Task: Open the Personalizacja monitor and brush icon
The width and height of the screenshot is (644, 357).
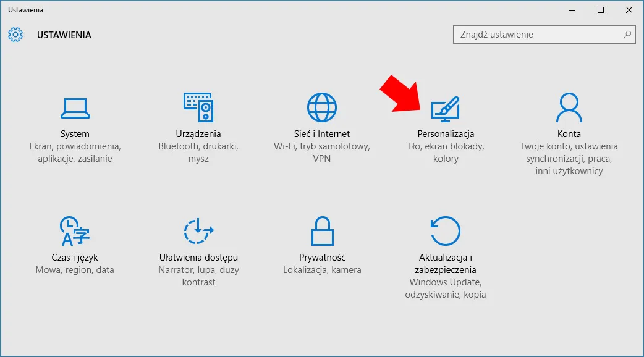Action: [446, 109]
